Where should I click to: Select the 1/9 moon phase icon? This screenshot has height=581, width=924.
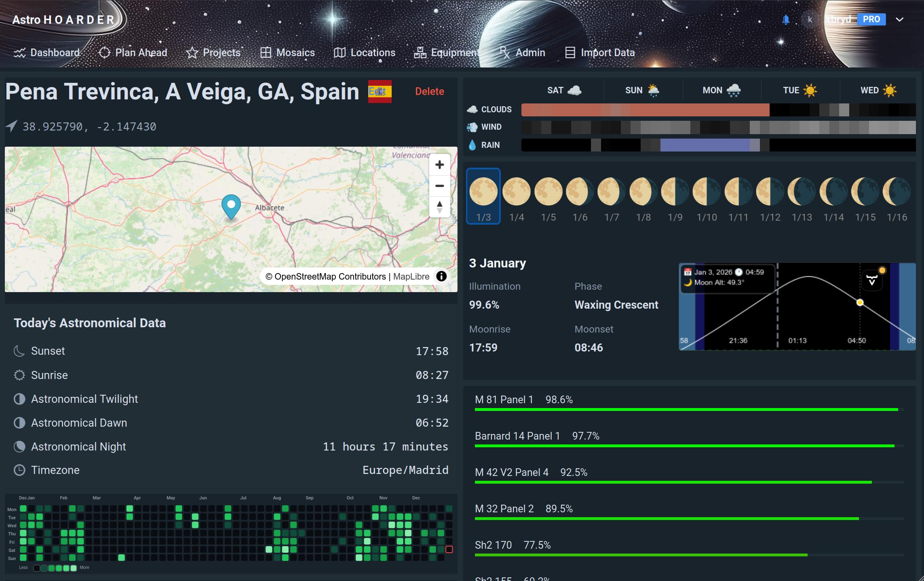pos(675,192)
